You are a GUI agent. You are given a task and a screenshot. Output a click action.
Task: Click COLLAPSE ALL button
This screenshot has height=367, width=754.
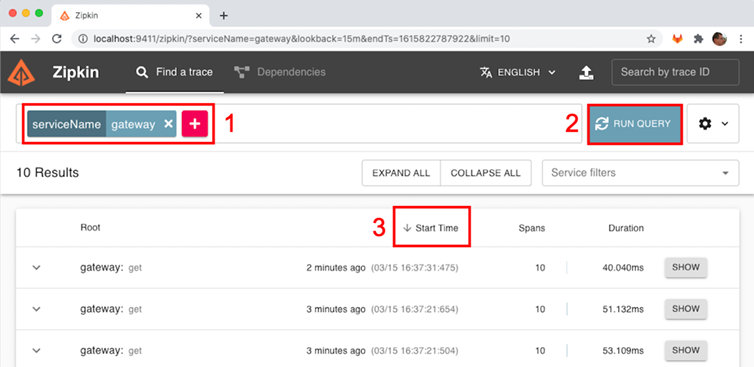point(486,173)
